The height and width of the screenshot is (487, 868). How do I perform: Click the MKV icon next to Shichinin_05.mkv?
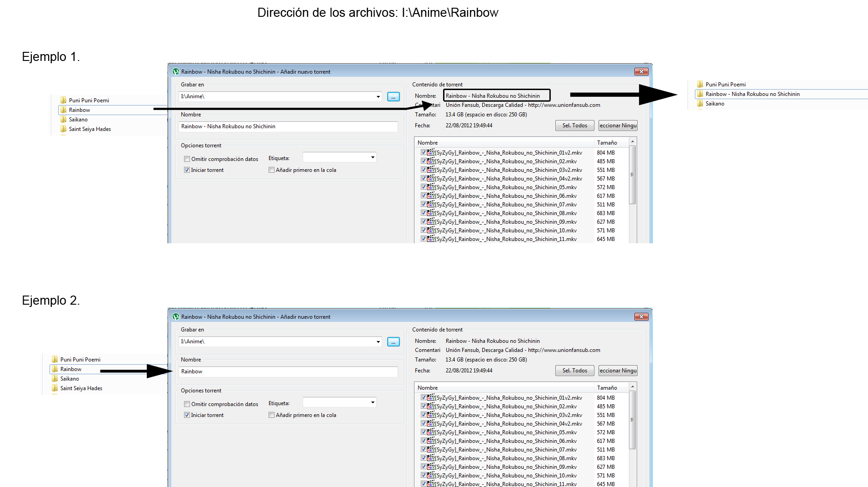(x=430, y=187)
